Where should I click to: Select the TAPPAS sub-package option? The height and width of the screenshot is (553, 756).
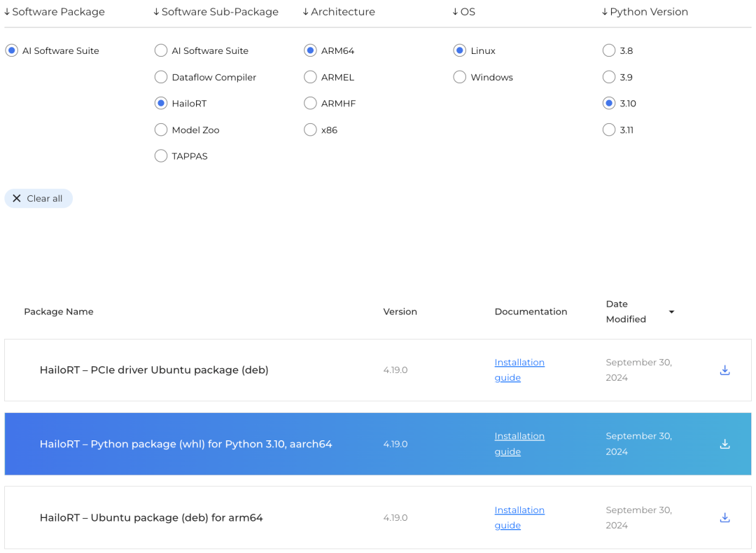161,156
